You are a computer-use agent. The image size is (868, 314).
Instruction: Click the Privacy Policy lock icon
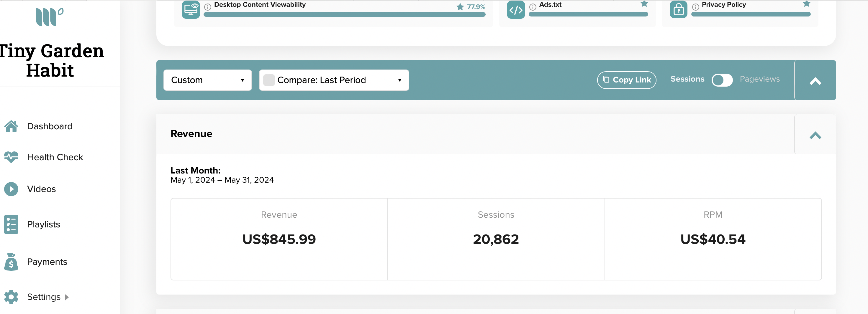point(678,9)
